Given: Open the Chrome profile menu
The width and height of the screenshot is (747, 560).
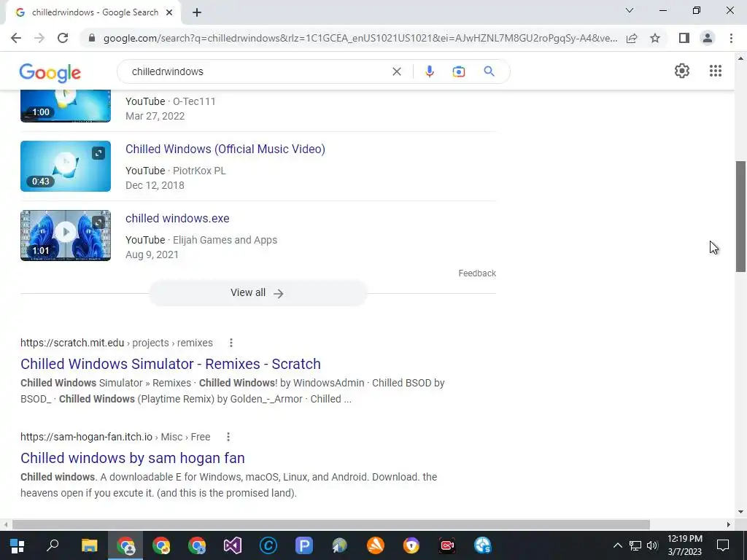Looking at the screenshot, I should tap(708, 38).
